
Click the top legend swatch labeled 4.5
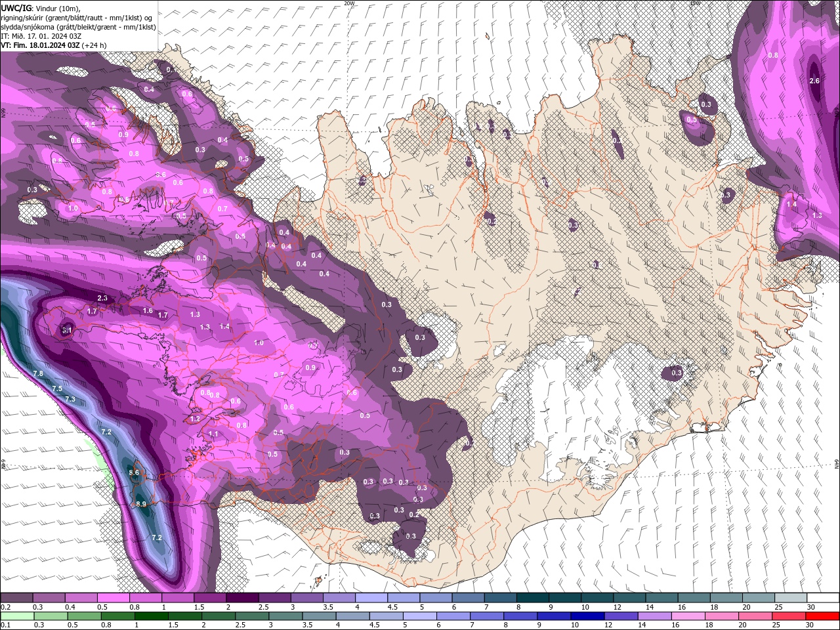pos(403,598)
